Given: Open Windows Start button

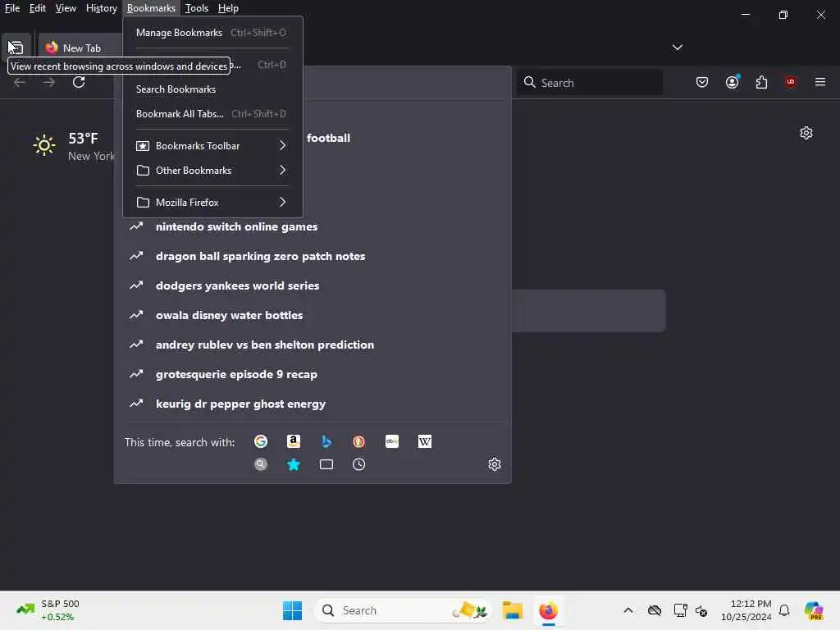Looking at the screenshot, I should 293,610.
